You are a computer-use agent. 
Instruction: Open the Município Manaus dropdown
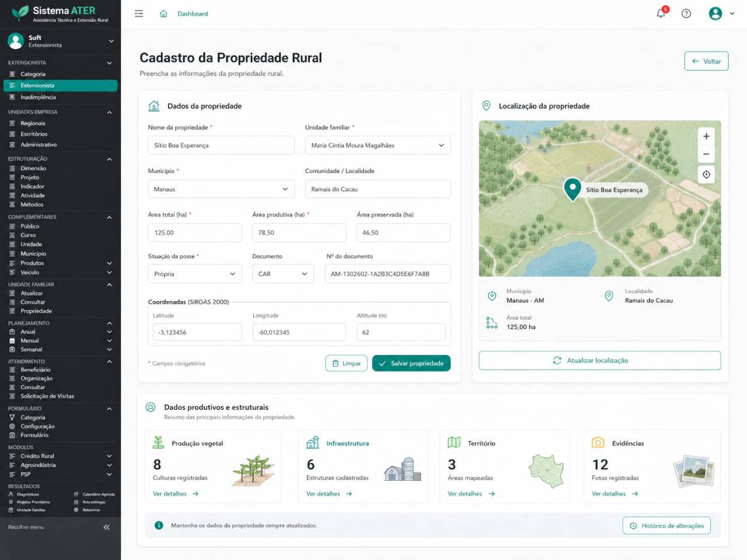pos(221,189)
